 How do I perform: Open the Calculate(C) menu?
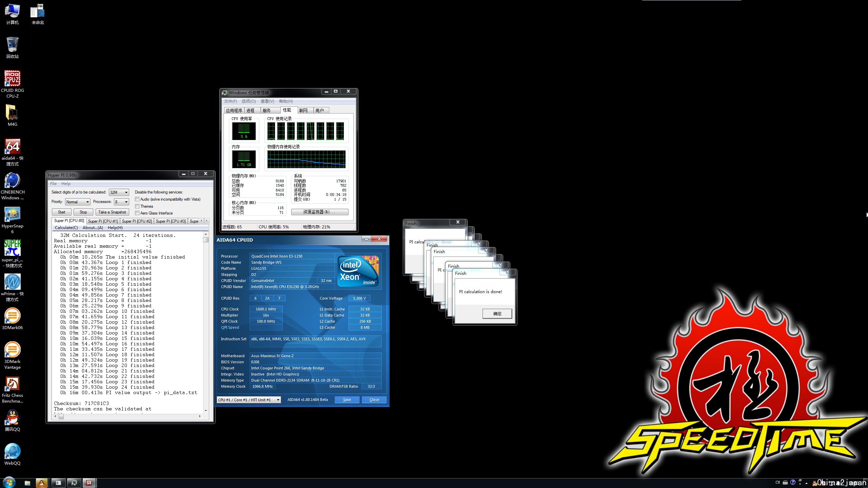(66, 228)
